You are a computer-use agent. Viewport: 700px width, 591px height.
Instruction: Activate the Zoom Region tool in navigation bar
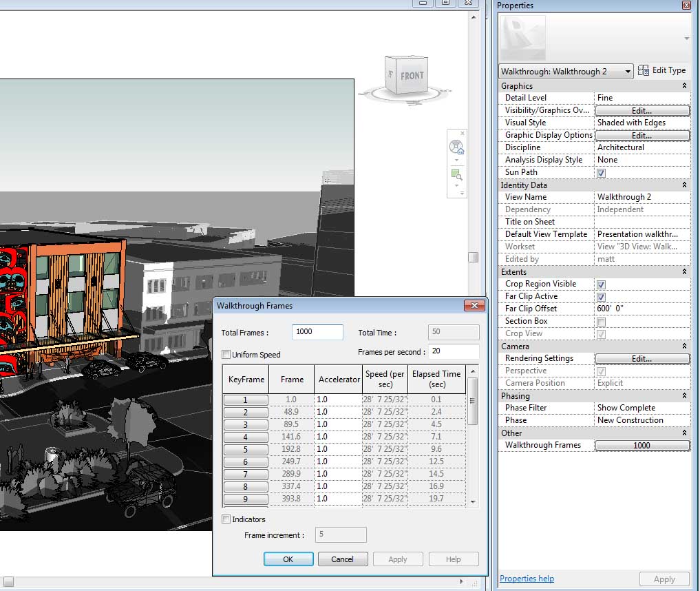pos(456,175)
